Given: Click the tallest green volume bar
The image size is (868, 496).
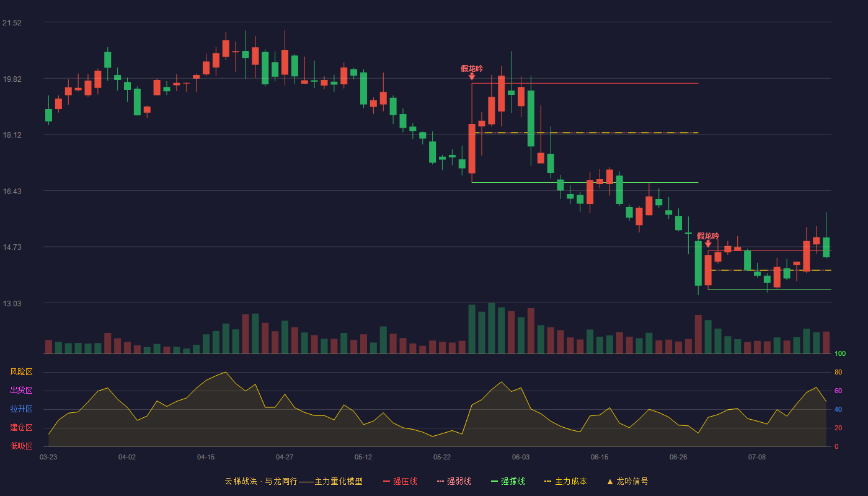Looking at the screenshot, I should point(492,328).
